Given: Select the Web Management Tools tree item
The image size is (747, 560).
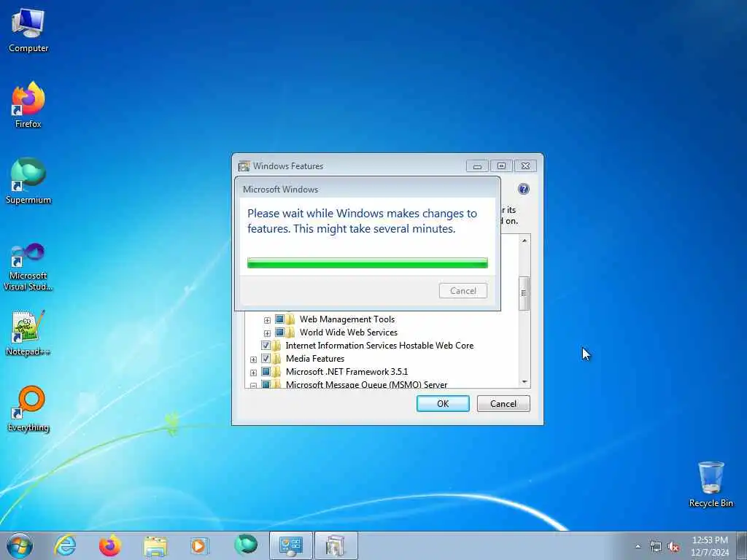Looking at the screenshot, I should pyautogui.click(x=347, y=319).
